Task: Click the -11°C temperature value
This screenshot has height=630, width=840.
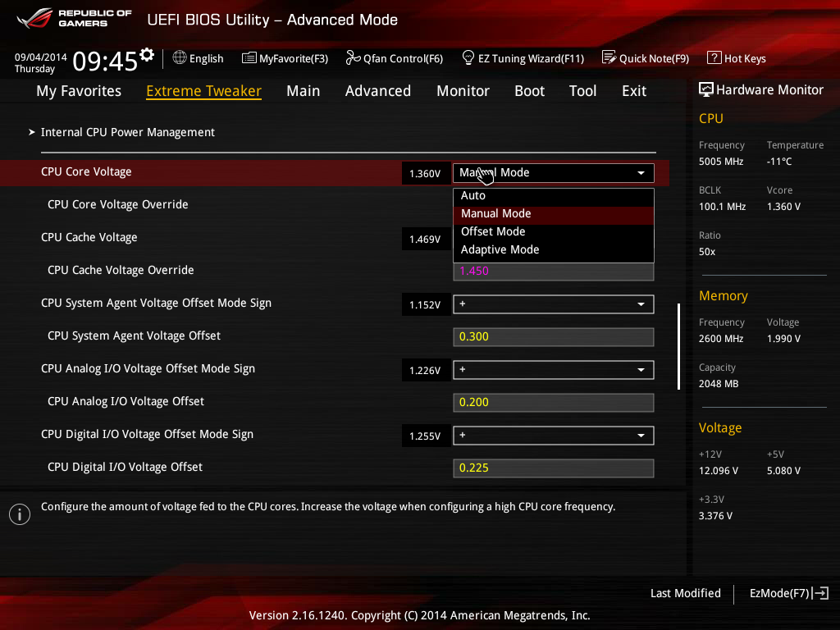Action: coord(779,162)
